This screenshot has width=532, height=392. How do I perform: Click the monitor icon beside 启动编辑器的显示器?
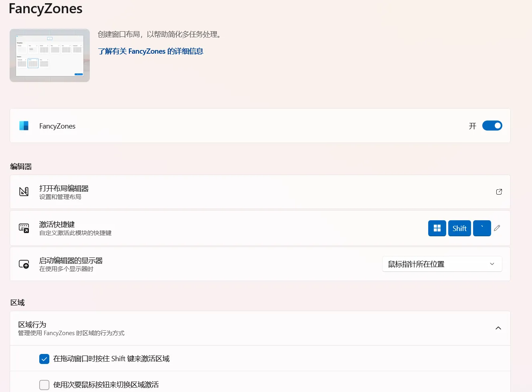[24, 264]
